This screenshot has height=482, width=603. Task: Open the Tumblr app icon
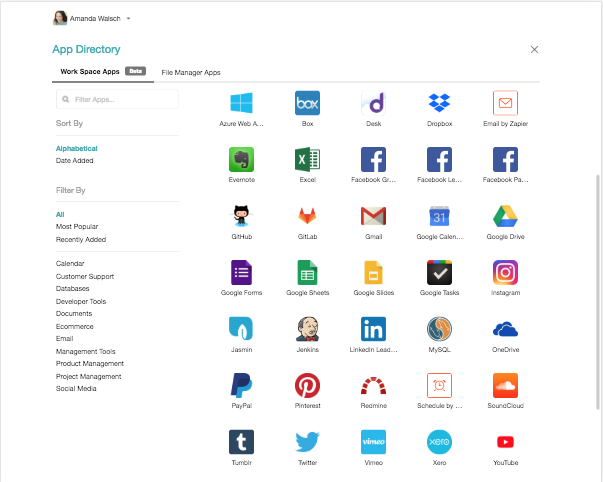pos(241,442)
